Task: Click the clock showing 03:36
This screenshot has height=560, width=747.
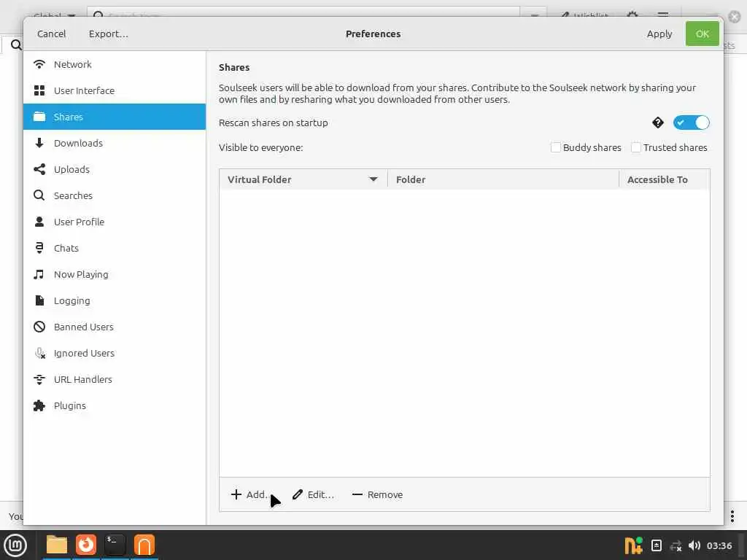Action: point(719,545)
